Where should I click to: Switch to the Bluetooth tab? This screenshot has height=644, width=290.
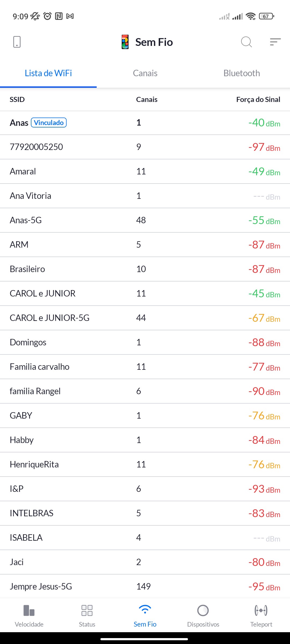pyautogui.click(x=242, y=73)
